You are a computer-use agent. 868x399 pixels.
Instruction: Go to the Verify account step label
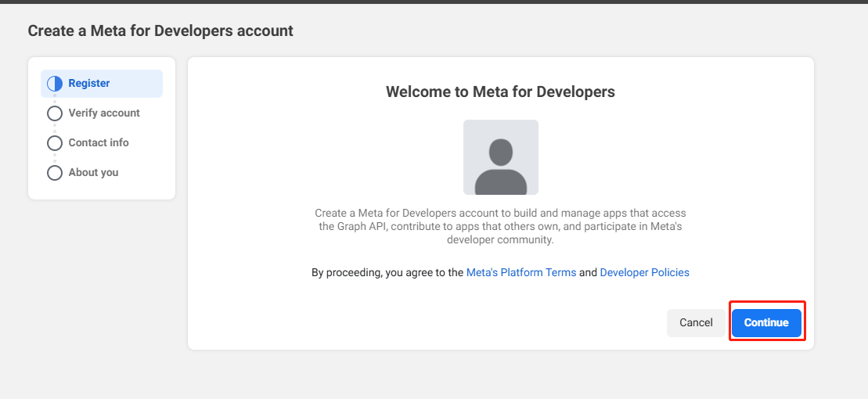[104, 113]
